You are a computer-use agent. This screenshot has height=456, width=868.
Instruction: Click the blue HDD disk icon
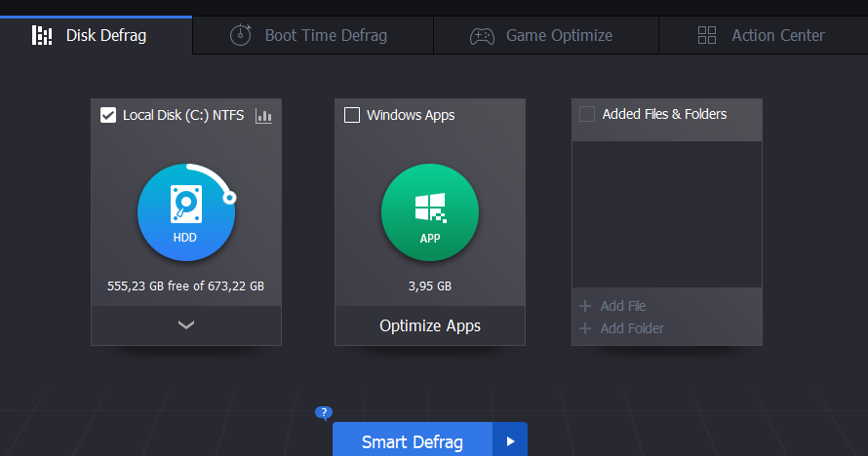tap(186, 212)
